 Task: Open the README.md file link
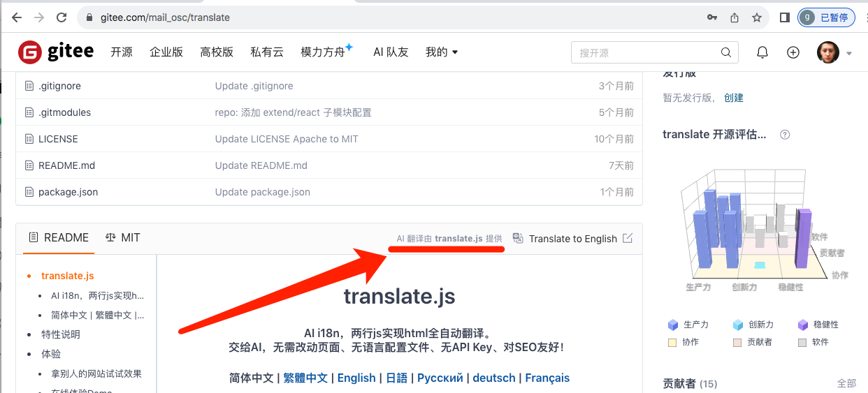click(66, 165)
